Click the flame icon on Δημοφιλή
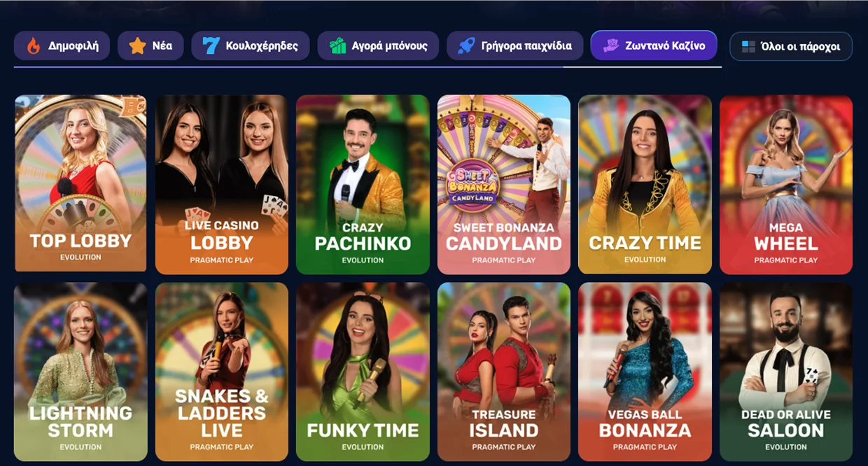Screen dimensions: 868x466 pos(33,46)
